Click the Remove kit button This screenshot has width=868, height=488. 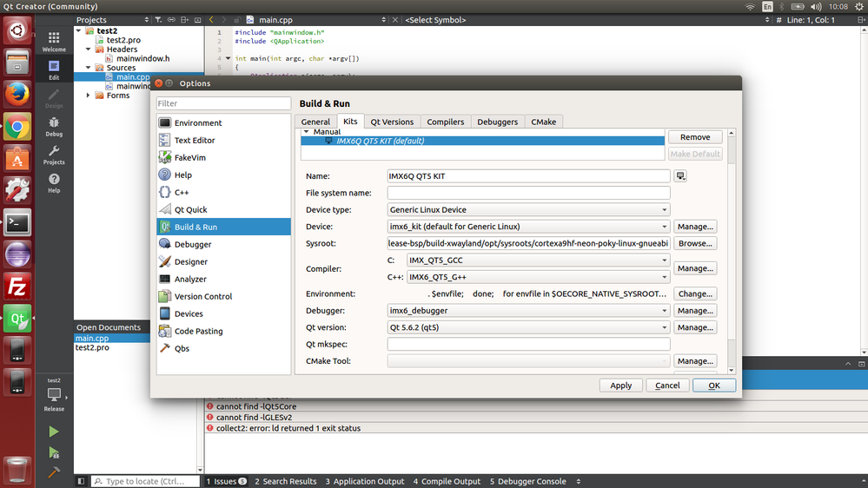[695, 136]
